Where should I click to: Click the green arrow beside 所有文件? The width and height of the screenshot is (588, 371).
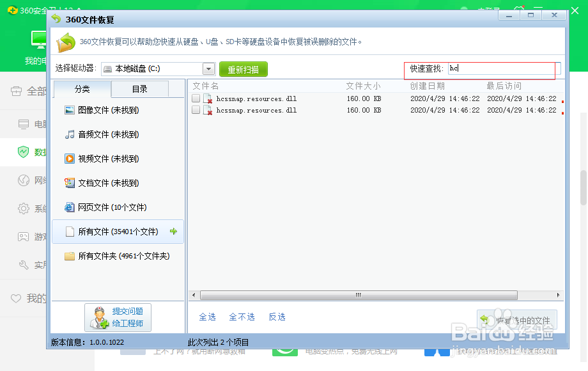tap(173, 231)
